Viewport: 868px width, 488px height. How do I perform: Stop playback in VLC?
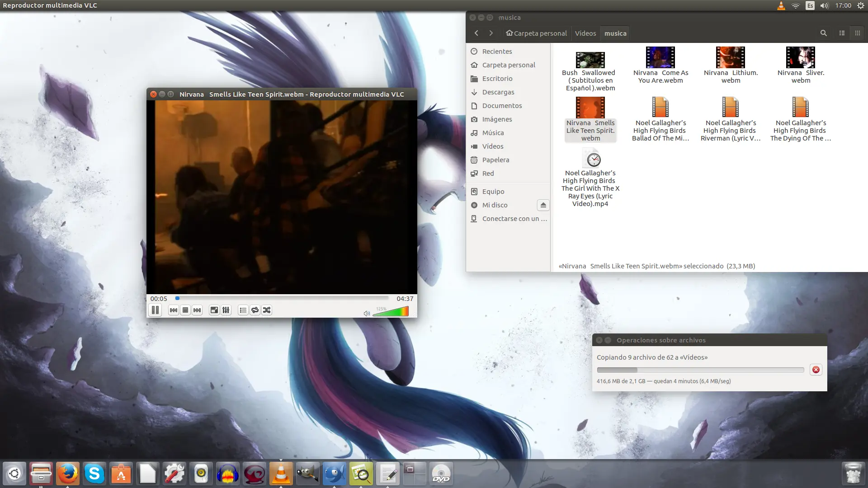click(185, 310)
